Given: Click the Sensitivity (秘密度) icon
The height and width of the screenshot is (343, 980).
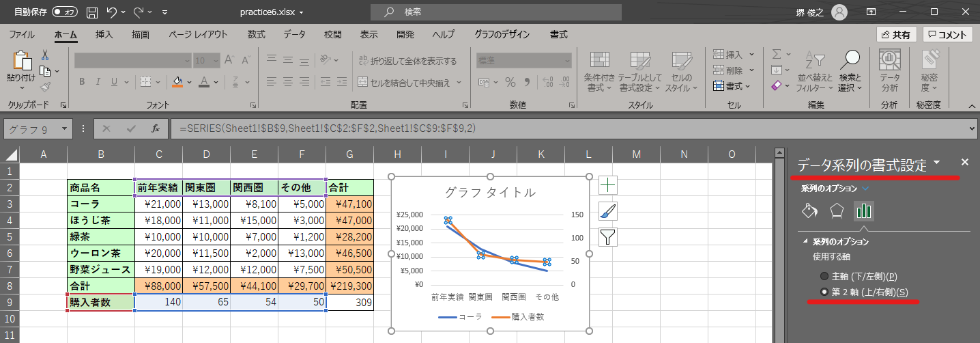Looking at the screenshot, I should [x=929, y=71].
